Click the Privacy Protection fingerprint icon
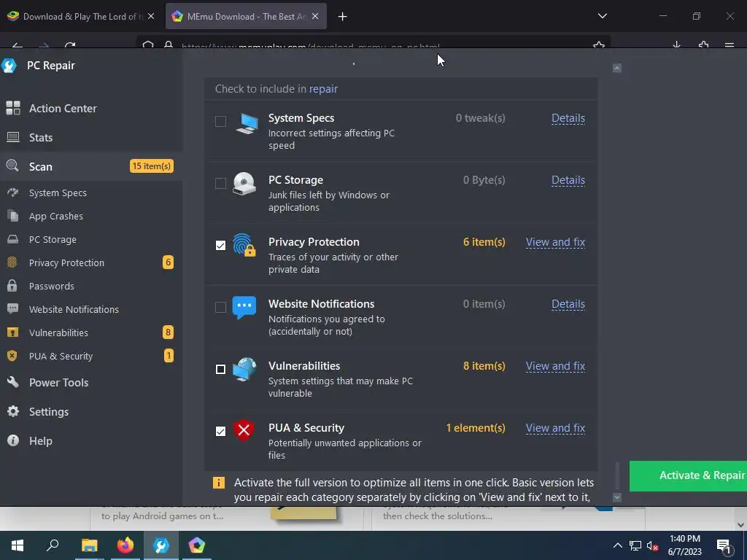Screen dimensions: 747x560 click(244, 245)
